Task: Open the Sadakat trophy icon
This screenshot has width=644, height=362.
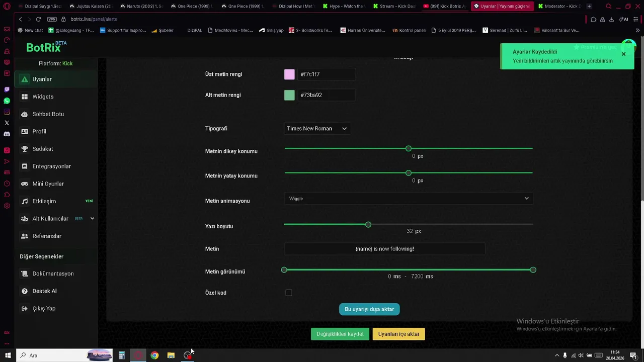Action: [25, 149]
